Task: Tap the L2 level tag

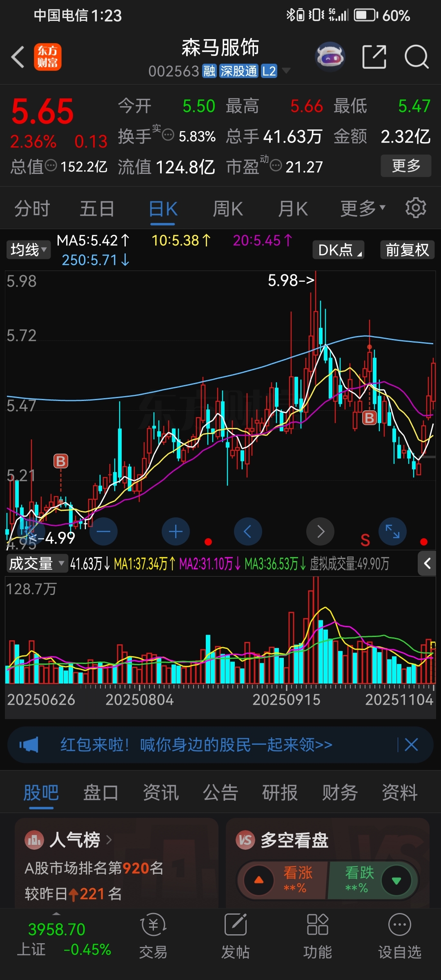Action: point(269,71)
